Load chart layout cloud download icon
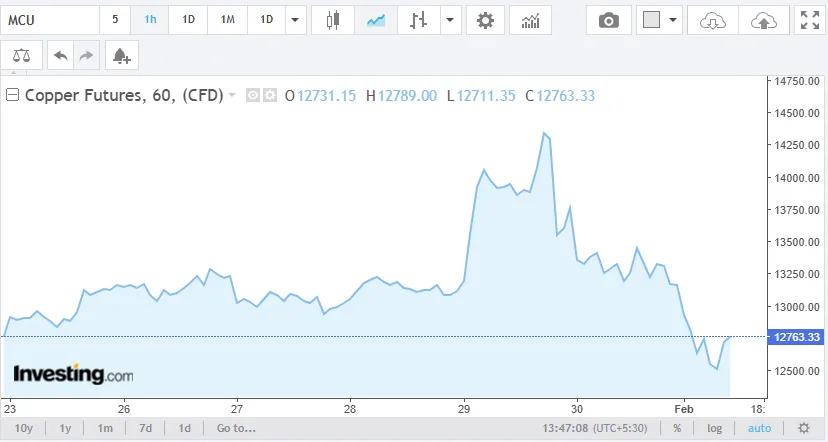The image size is (828, 442). pyautogui.click(x=712, y=20)
